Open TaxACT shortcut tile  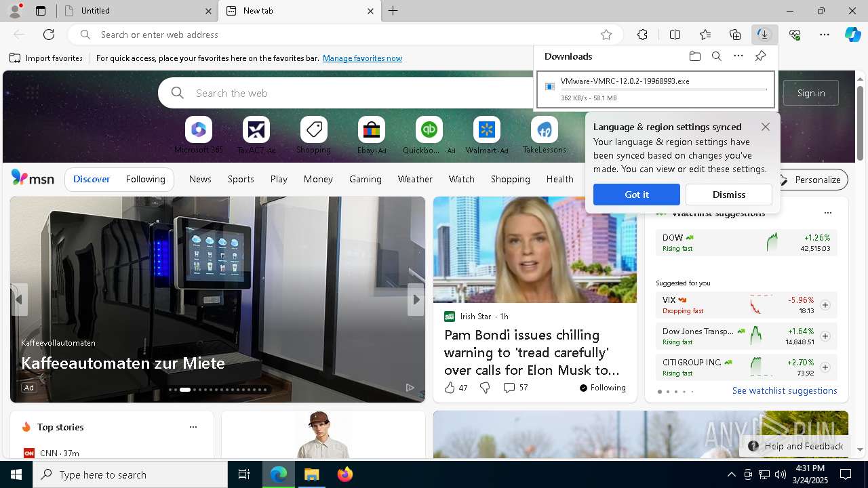tap(256, 136)
